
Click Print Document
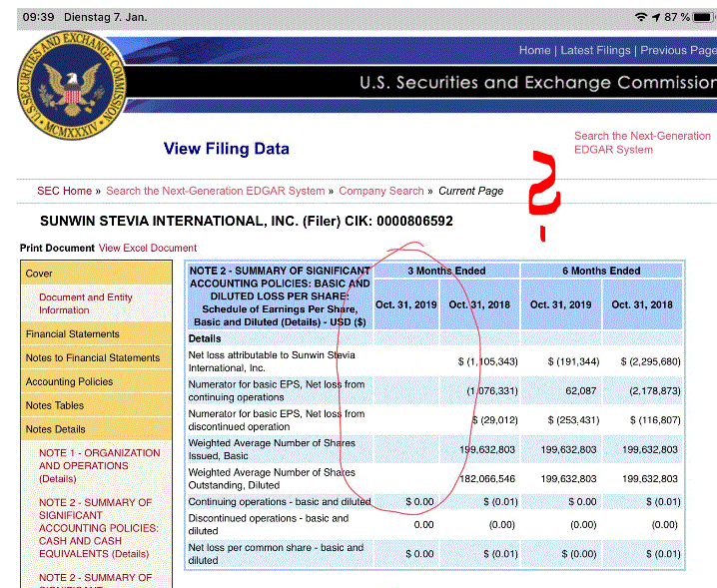tap(57, 248)
